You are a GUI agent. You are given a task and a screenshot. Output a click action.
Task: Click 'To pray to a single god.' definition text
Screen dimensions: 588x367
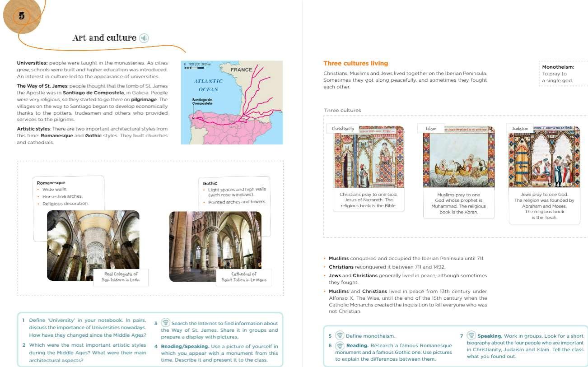click(x=557, y=77)
